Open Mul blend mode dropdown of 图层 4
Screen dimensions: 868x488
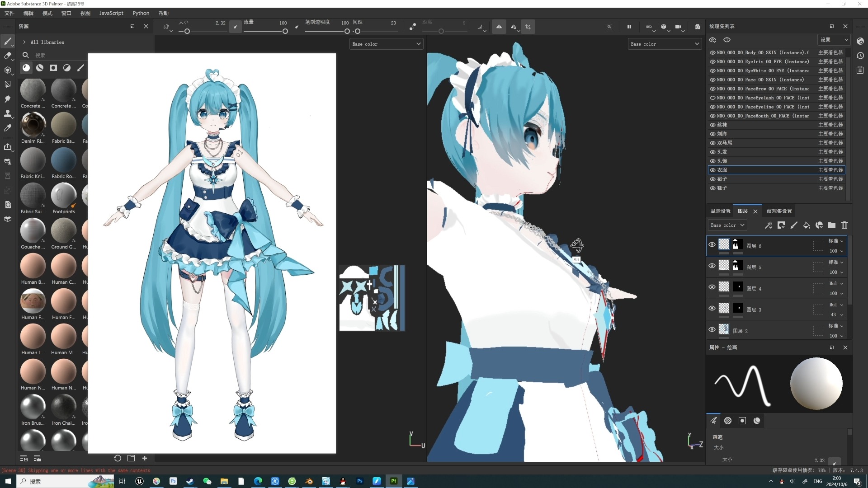[836, 284]
